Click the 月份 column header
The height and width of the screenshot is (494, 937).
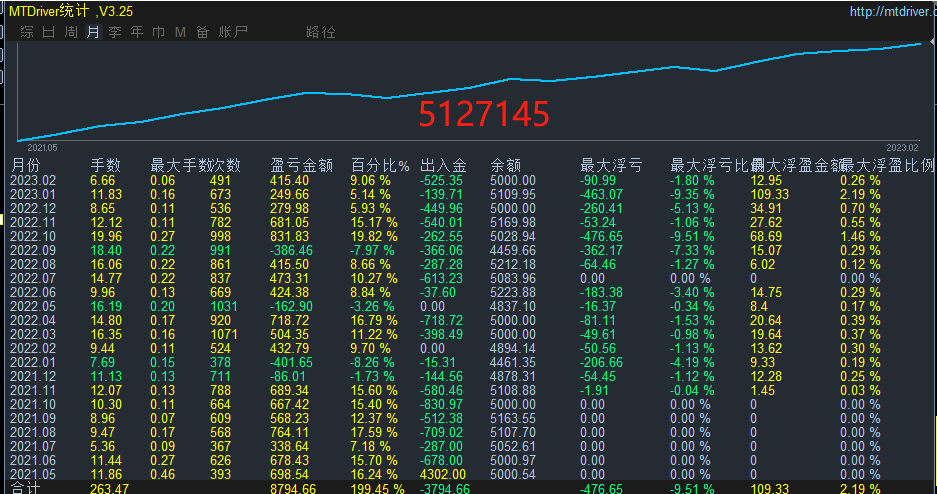click(x=25, y=165)
